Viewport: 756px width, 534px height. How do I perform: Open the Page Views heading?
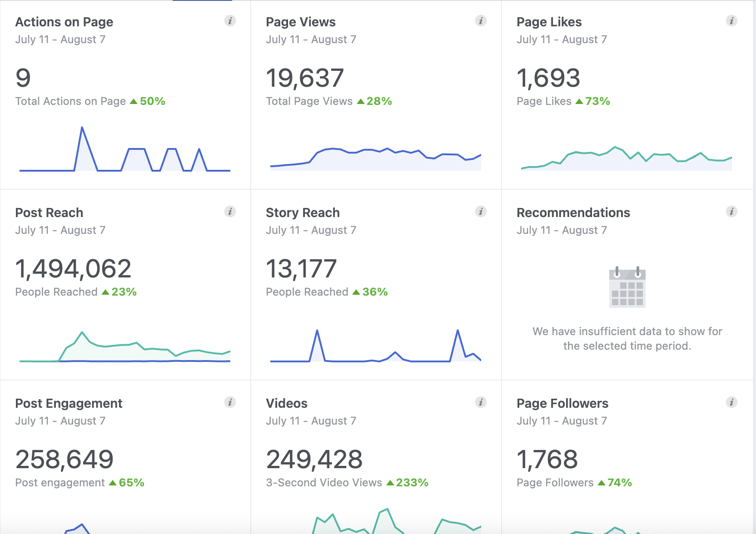(301, 22)
